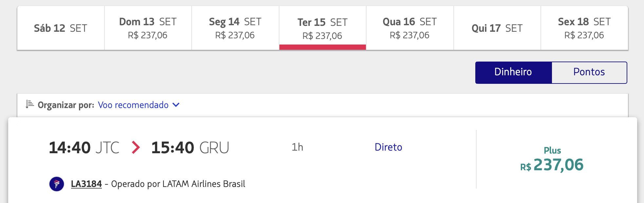Open the LA3184 flight number link
This screenshot has height=203, width=644.
pos(86,184)
